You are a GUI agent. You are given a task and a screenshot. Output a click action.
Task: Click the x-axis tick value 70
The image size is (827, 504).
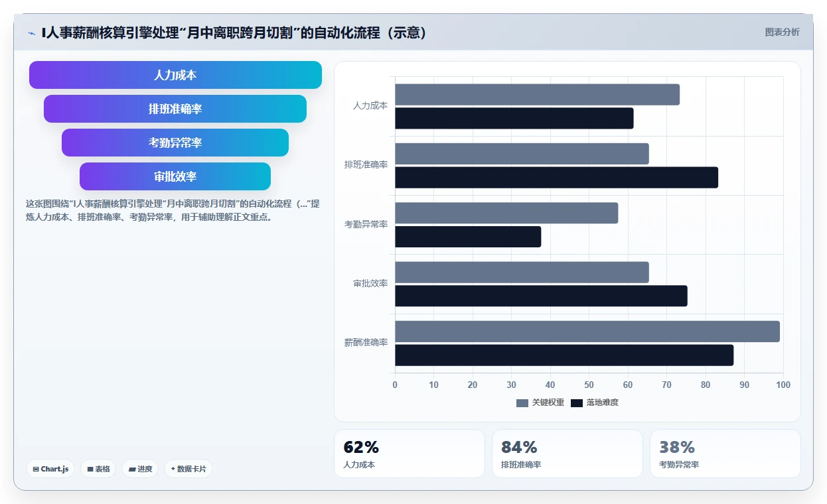[666, 385]
